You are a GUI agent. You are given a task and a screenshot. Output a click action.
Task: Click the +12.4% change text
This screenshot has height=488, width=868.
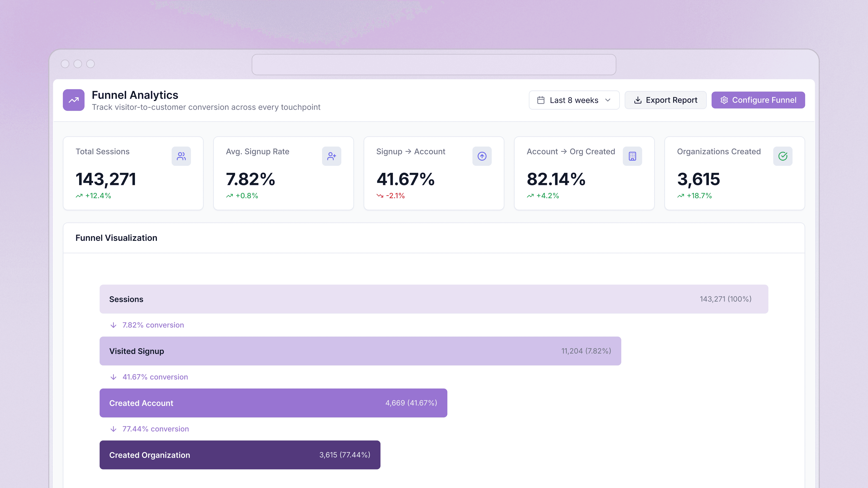(x=98, y=196)
